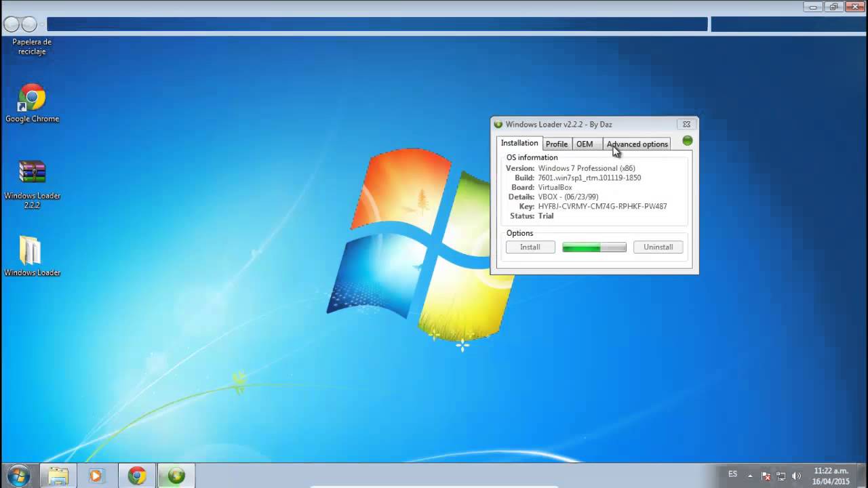
Task: Open the Advanced options tab
Action: tap(637, 144)
